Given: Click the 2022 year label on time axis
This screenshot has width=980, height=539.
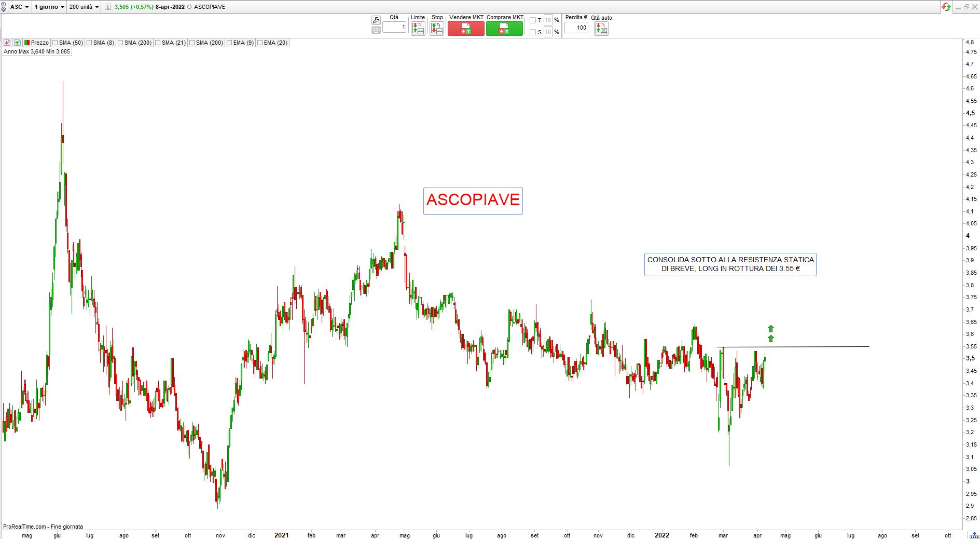Looking at the screenshot, I should 662,535.
